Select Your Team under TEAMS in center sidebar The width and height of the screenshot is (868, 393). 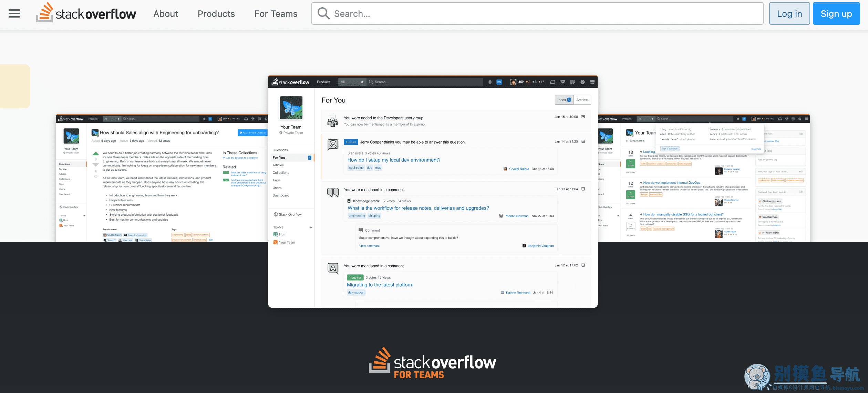tap(284, 242)
